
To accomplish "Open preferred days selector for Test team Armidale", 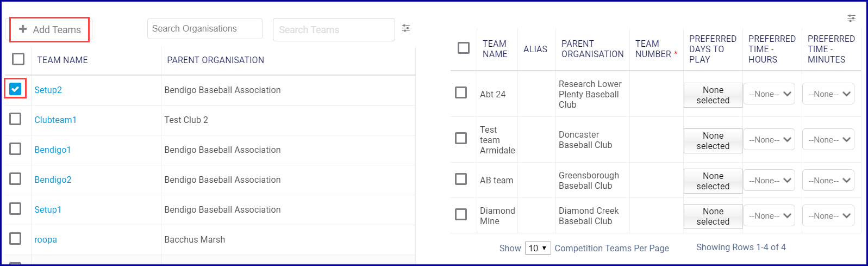I will coord(713,141).
